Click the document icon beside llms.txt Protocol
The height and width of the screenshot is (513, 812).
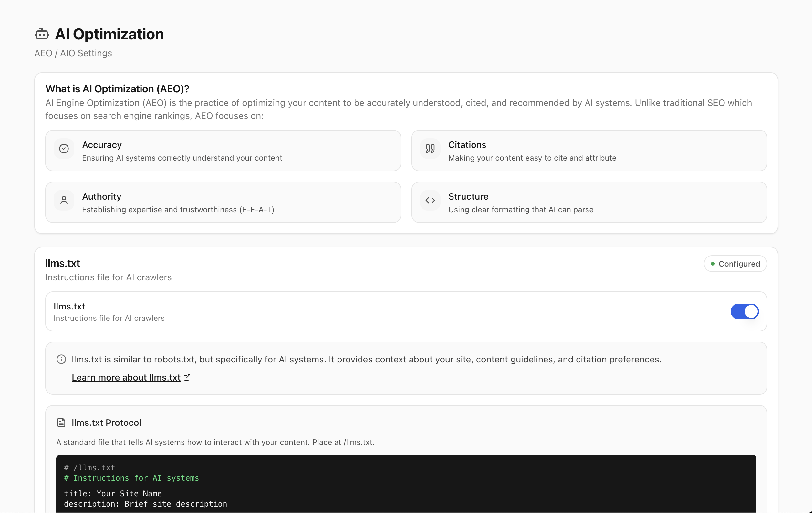pyautogui.click(x=61, y=423)
